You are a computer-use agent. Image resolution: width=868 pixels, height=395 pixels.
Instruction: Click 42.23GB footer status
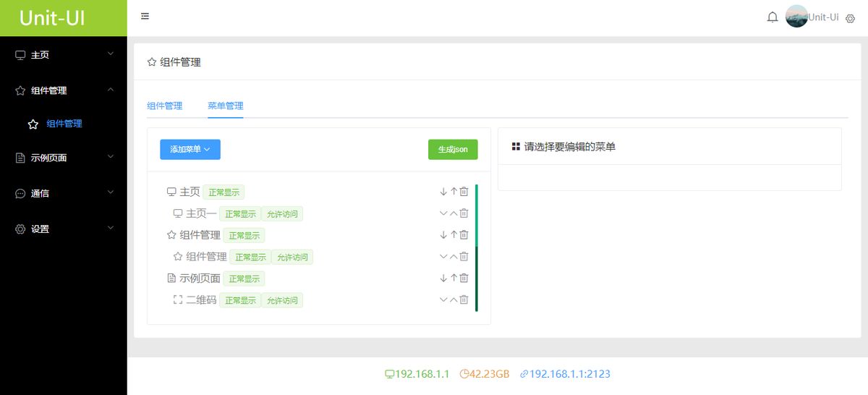coord(485,374)
